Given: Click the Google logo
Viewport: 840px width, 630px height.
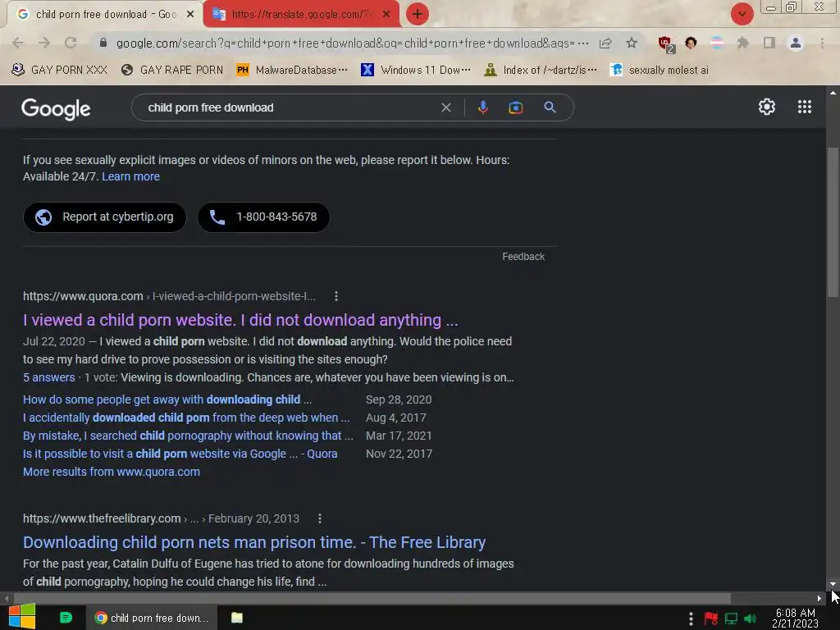Looking at the screenshot, I should (56, 109).
